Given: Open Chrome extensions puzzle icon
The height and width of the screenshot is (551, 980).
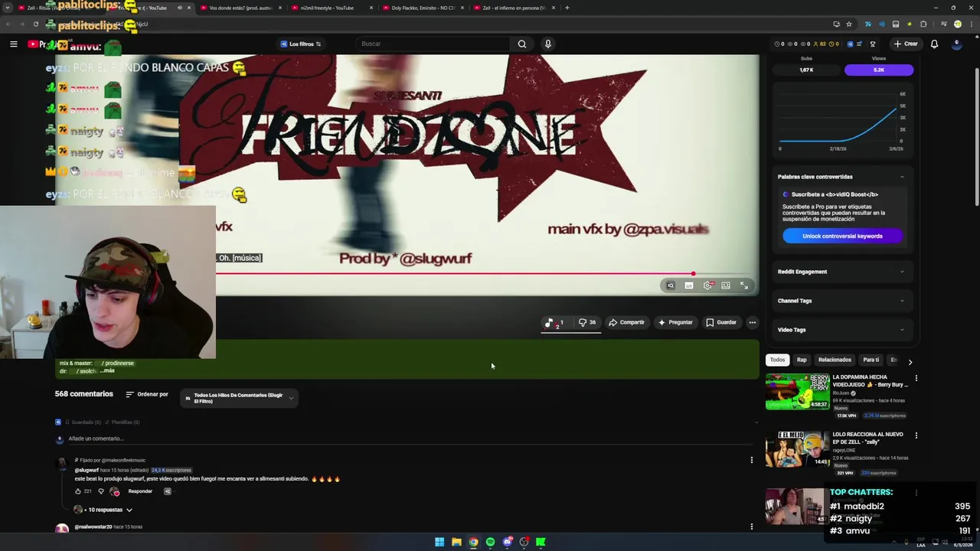Looking at the screenshot, I should [x=923, y=24].
